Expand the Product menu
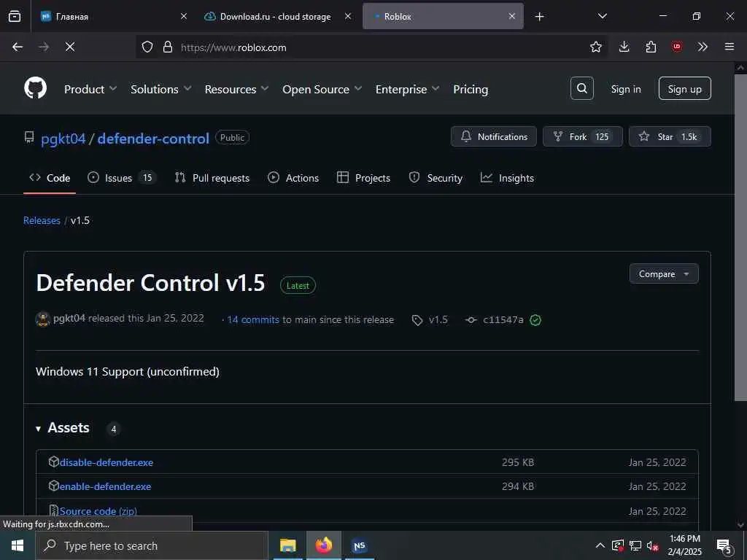Screen dimensions: 747x560 pyautogui.click(x=90, y=89)
